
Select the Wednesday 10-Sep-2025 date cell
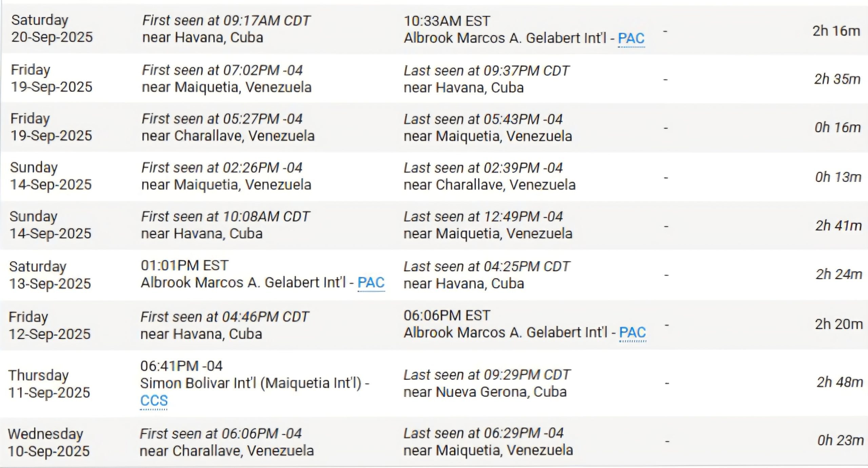pyautogui.click(x=49, y=442)
